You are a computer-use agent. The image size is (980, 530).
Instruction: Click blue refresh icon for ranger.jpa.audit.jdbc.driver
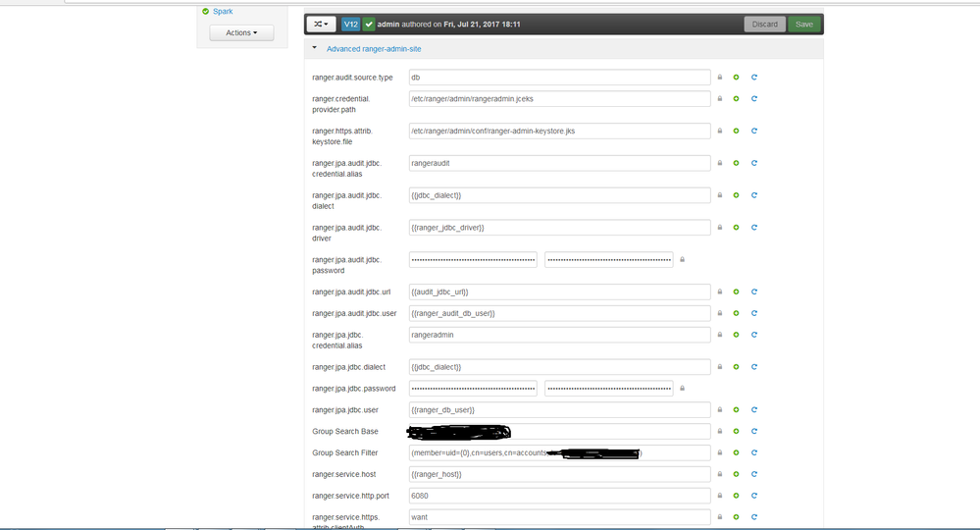point(754,228)
